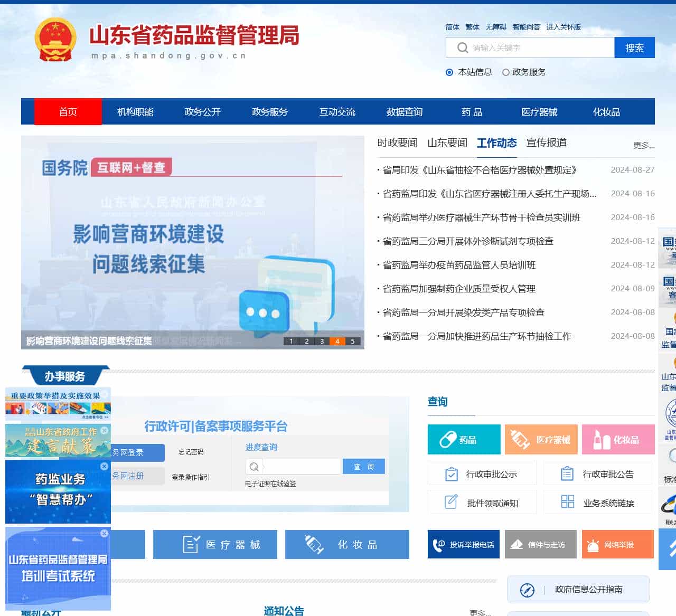Select the 政务服务 radio button
676x616 pixels.
coord(506,72)
